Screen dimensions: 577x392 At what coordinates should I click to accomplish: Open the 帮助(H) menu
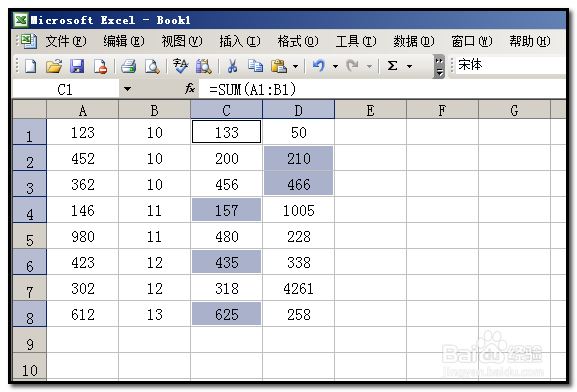[x=530, y=41]
